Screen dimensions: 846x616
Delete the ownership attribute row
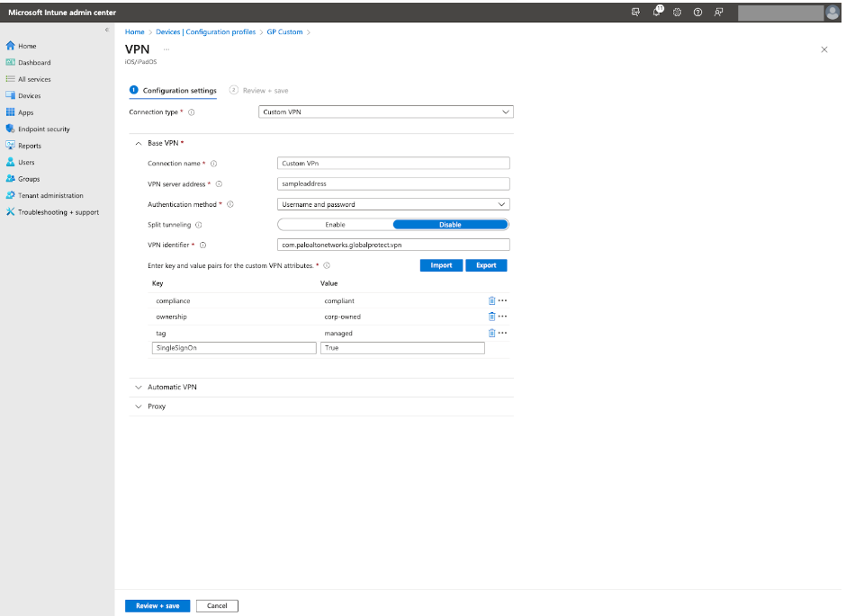[x=491, y=316]
